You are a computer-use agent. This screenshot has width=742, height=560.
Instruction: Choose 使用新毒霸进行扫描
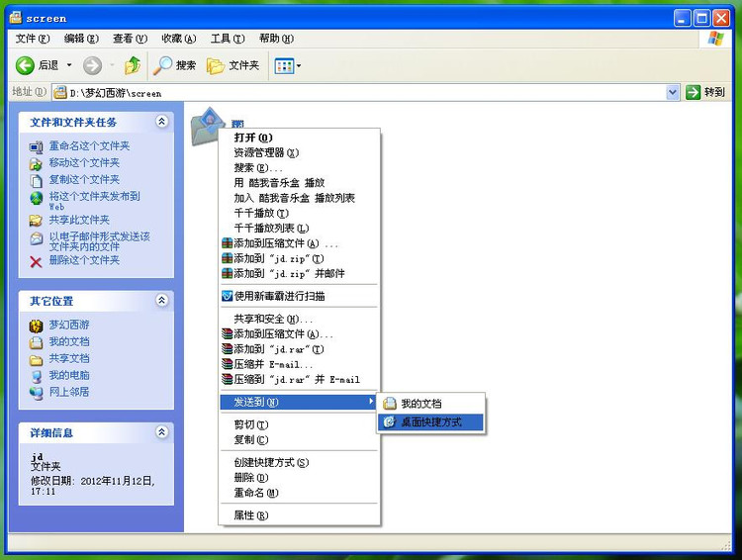pyautogui.click(x=299, y=297)
